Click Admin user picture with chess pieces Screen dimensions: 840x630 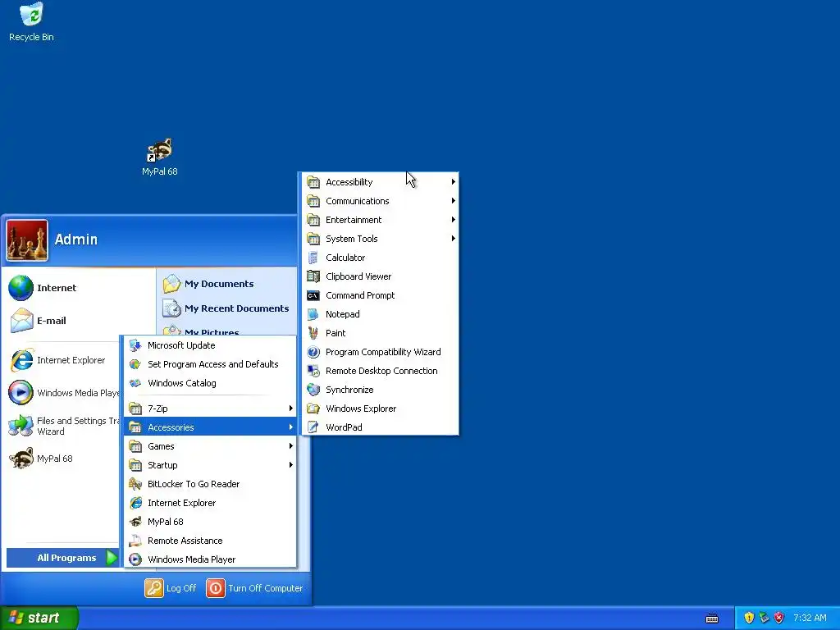[27, 240]
